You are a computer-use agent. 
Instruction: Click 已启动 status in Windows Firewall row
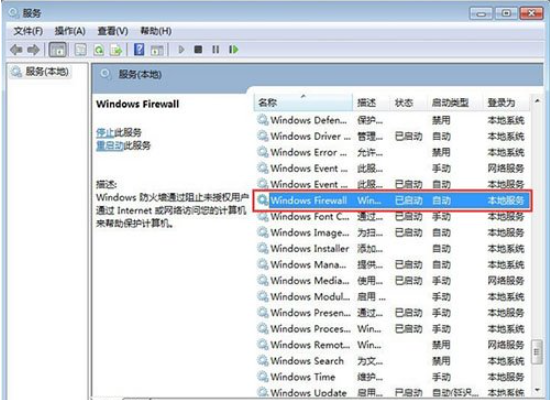[409, 200]
